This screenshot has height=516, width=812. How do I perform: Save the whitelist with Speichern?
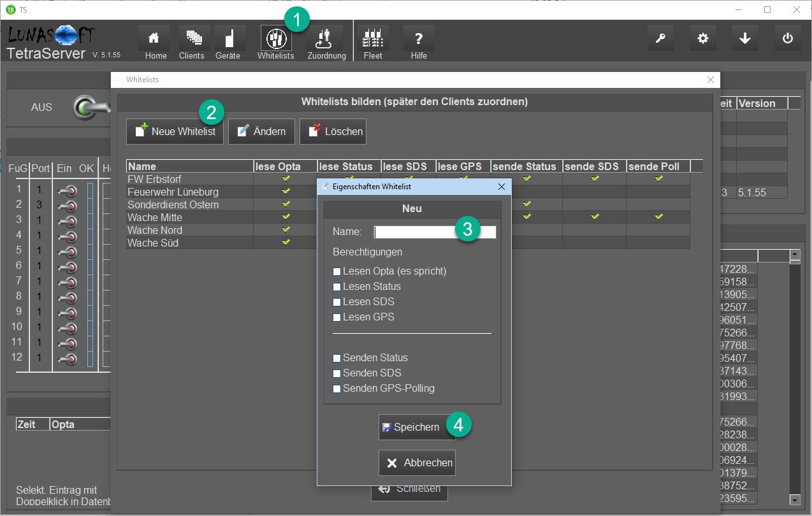point(417,427)
